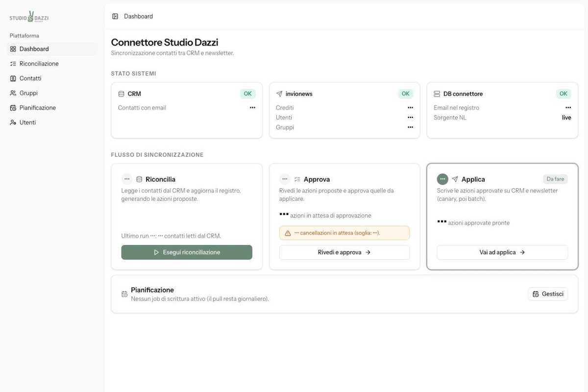Click Rivedi e approva button

coord(344,252)
